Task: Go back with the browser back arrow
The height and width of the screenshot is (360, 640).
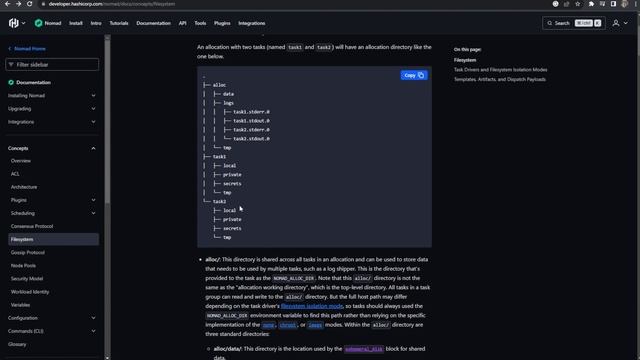Action: (x=7, y=4)
